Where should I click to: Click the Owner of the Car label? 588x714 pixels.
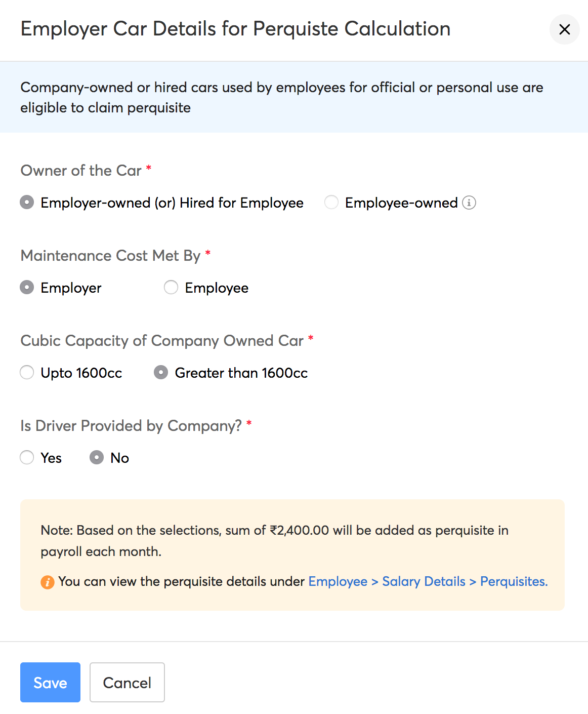(x=81, y=171)
